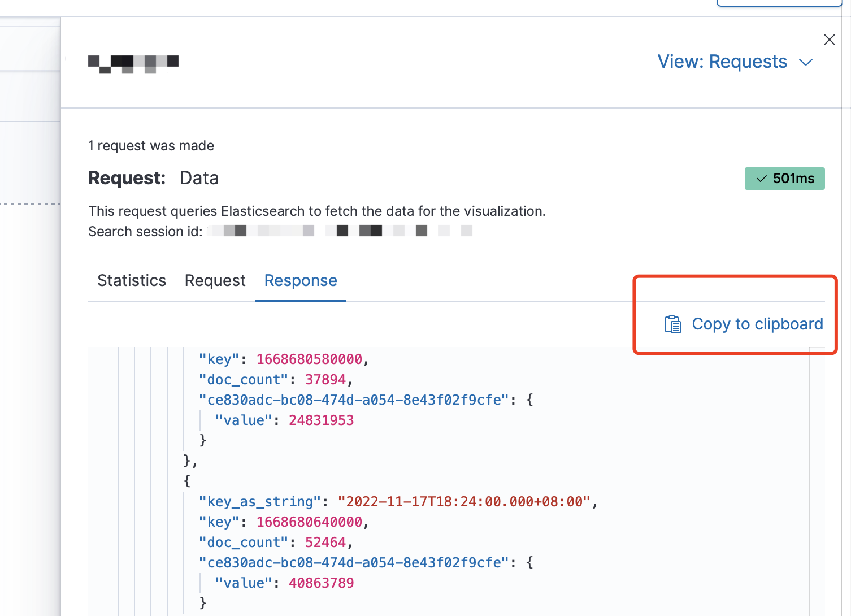Click the value 40863789 in the response
The image size is (851, 616).
tap(321, 583)
